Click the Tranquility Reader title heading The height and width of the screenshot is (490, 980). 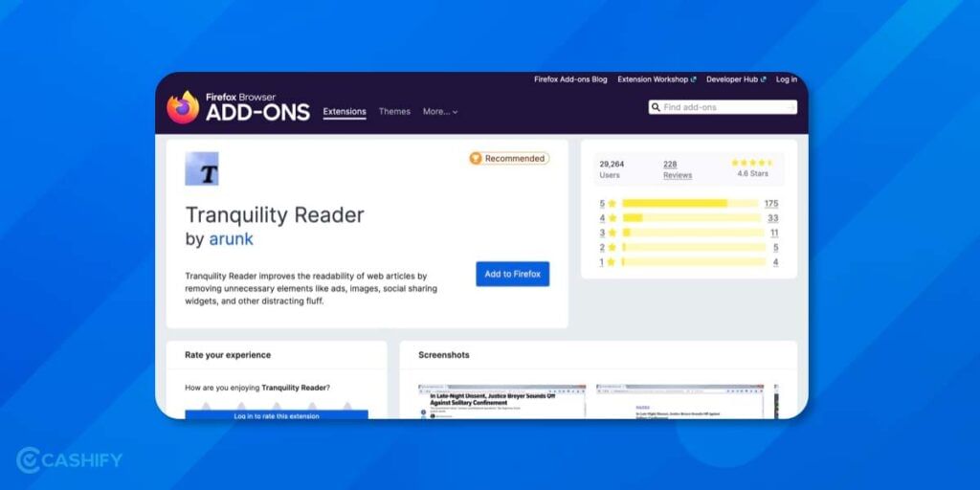pyautogui.click(x=275, y=215)
